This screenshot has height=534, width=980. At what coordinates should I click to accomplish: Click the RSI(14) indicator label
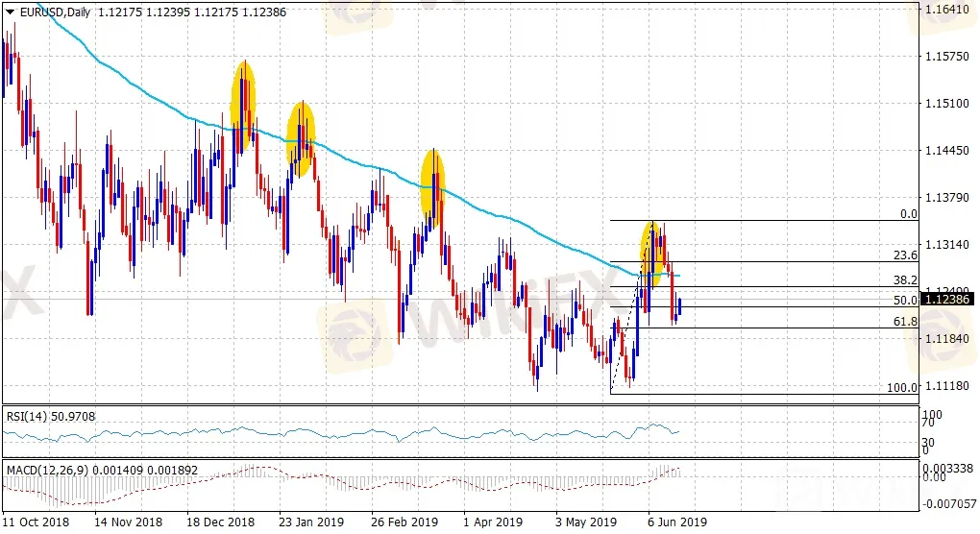pos(28,416)
